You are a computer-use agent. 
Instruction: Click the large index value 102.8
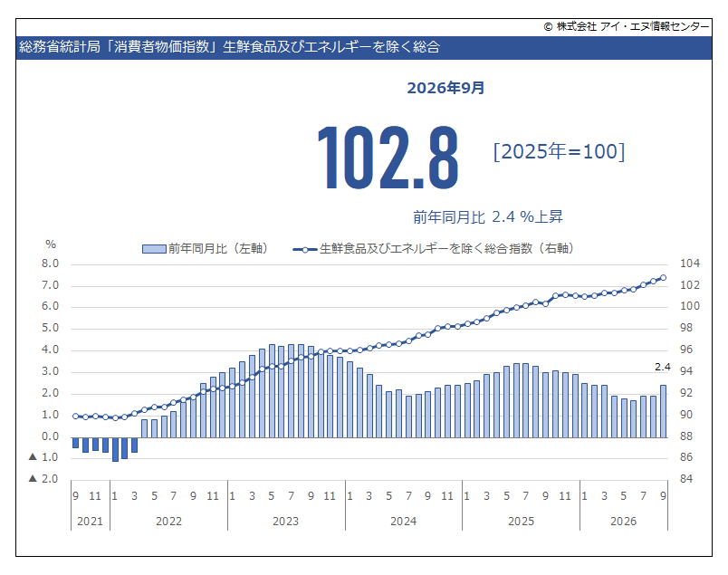coord(388,158)
